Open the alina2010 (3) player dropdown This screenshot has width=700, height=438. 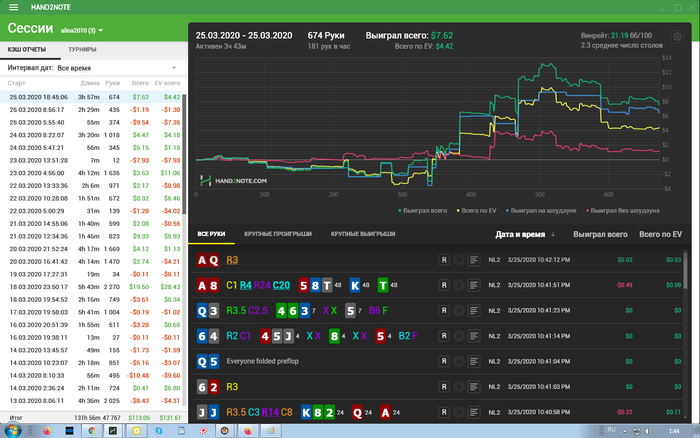click(82, 30)
